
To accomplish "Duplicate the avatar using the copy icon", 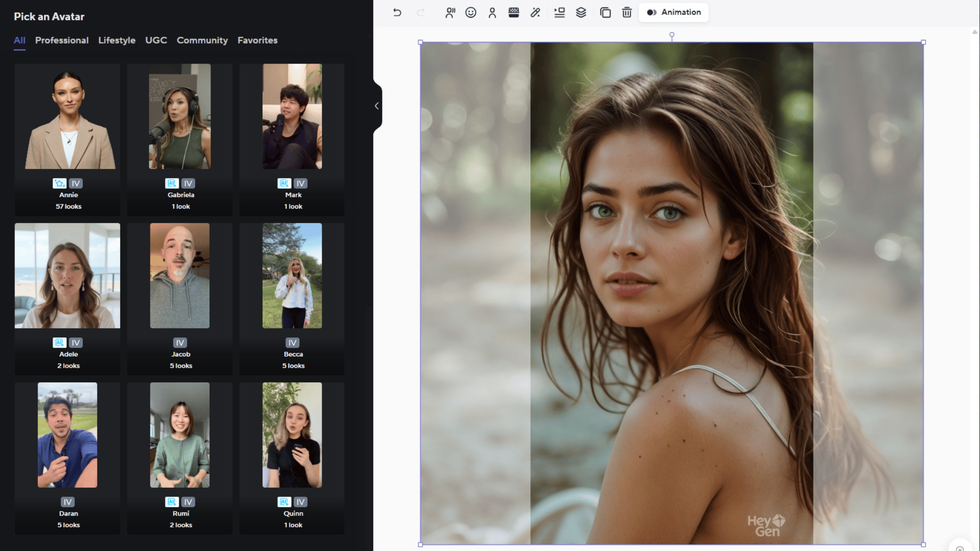I will point(605,13).
